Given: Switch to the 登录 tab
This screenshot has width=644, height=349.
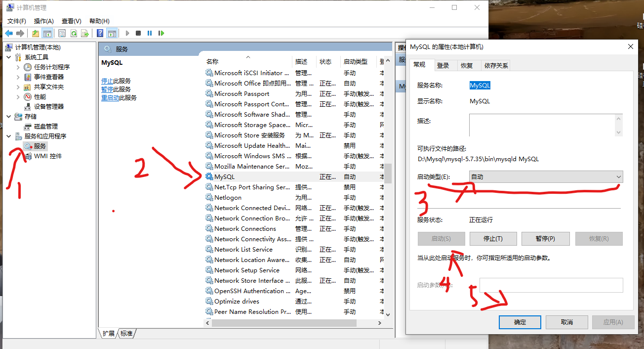Looking at the screenshot, I should pyautogui.click(x=443, y=65).
